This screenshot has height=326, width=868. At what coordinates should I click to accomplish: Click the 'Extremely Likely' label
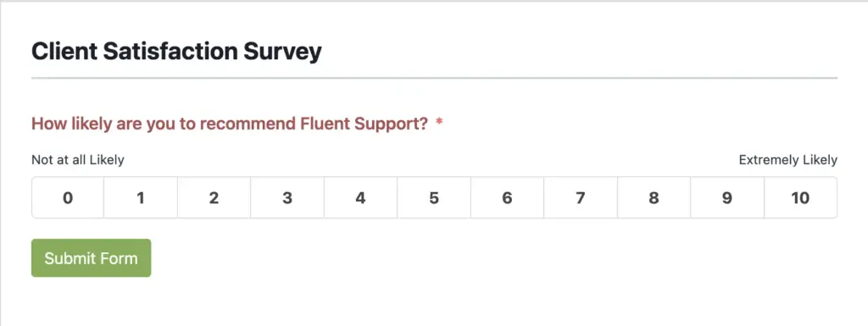click(x=788, y=160)
